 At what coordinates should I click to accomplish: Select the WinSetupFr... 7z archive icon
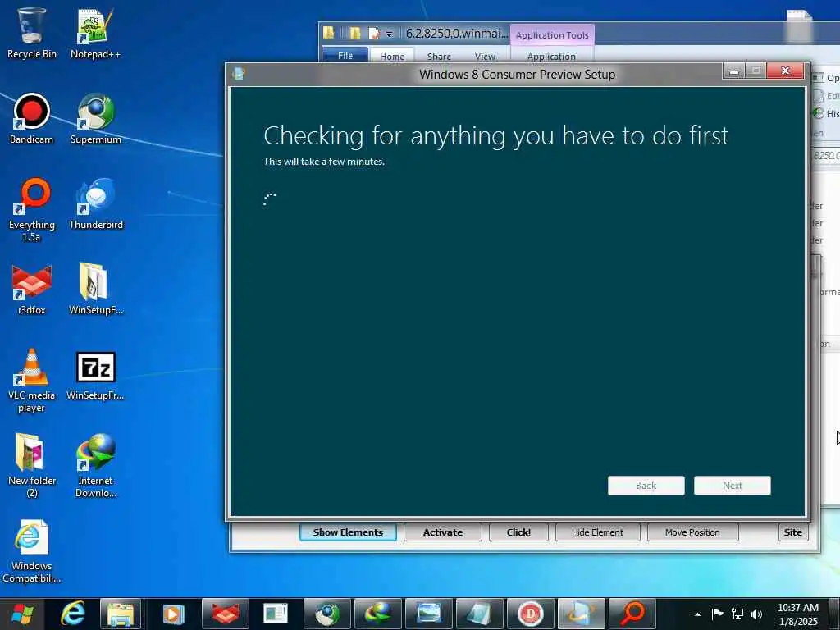point(95,375)
